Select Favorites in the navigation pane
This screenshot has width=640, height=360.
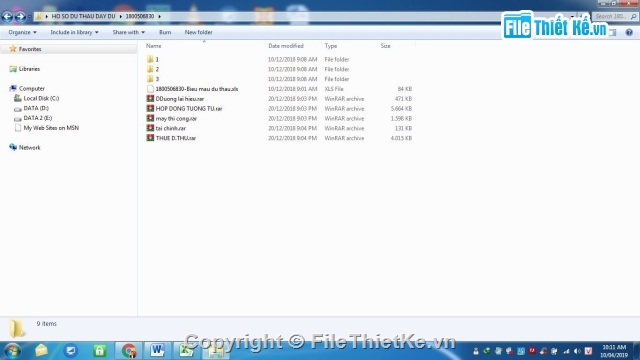pyautogui.click(x=30, y=49)
